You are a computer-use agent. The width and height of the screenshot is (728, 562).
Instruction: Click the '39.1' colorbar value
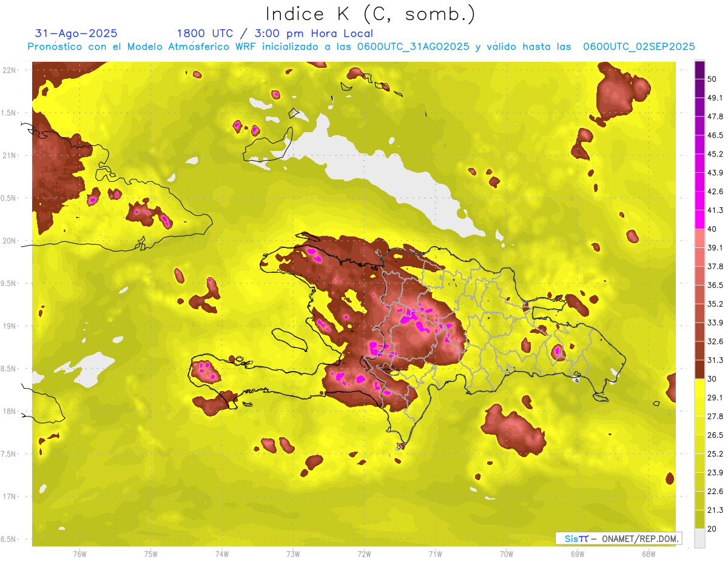click(715, 247)
